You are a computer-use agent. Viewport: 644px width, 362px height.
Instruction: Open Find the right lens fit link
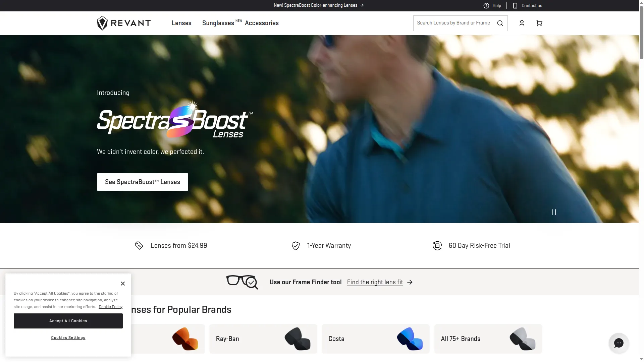point(375,282)
